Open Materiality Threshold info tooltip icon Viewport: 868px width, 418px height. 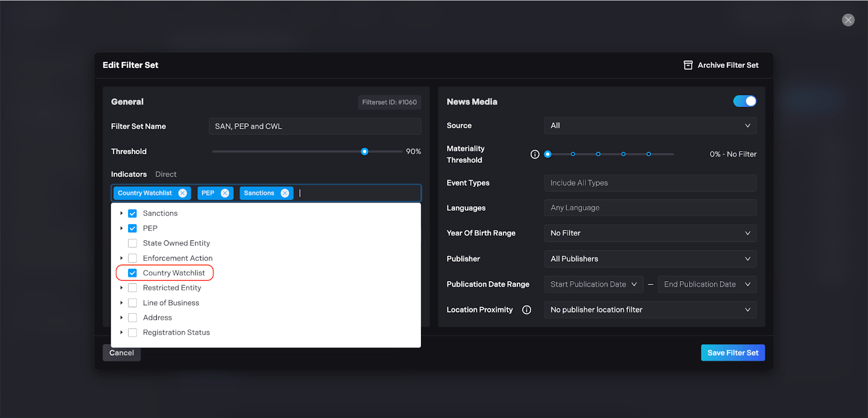tap(535, 154)
